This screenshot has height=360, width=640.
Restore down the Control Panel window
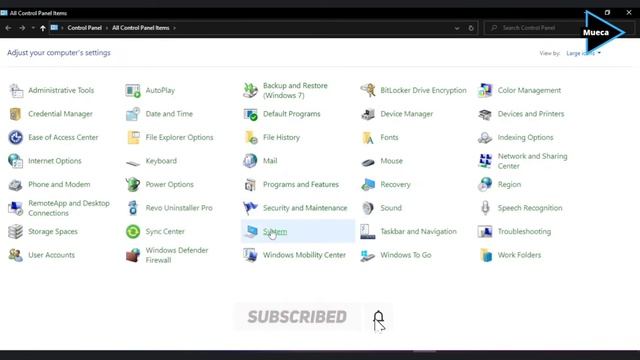pyautogui.click(x=607, y=13)
